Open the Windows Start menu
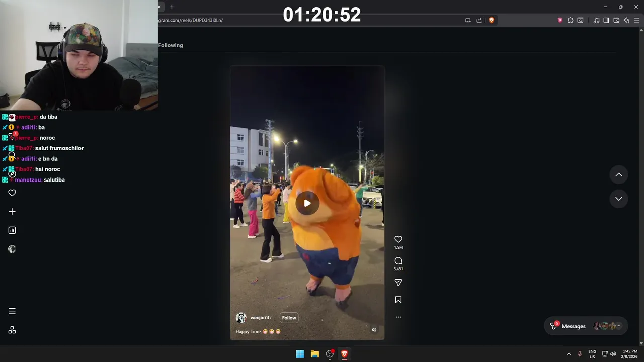644x362 pixels. (x=300, y=354)
